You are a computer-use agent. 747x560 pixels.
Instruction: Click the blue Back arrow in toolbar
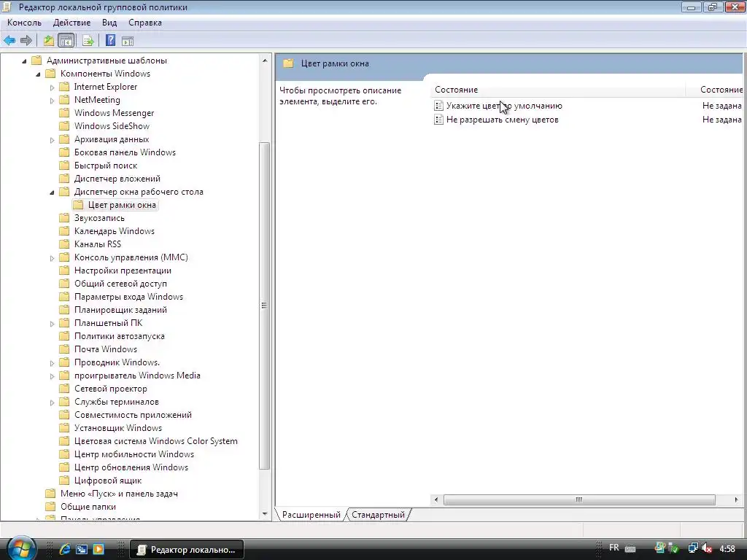9,41
